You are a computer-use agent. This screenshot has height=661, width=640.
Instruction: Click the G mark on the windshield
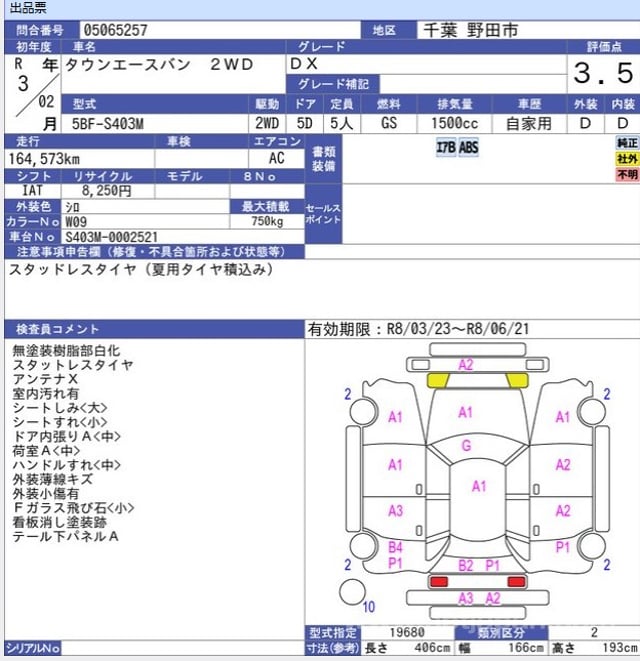466,446
